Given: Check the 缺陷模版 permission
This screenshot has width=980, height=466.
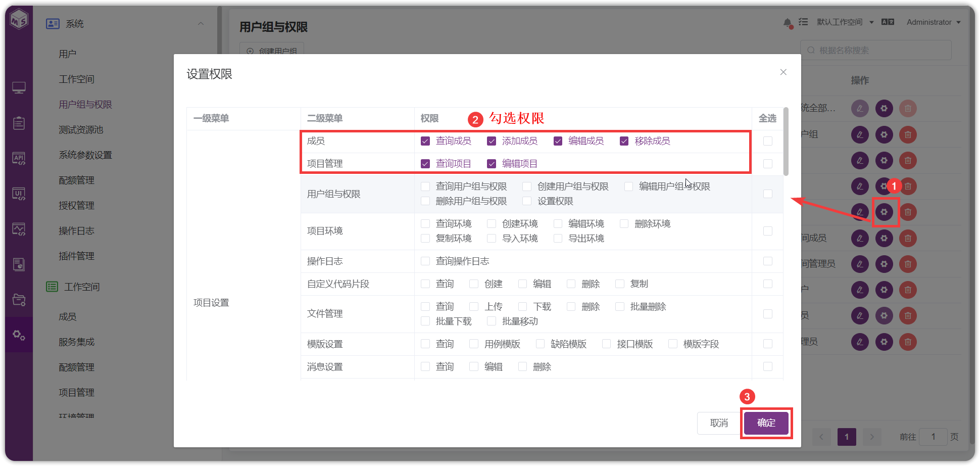Looking at the screenshot, I should tap(540, 344).
